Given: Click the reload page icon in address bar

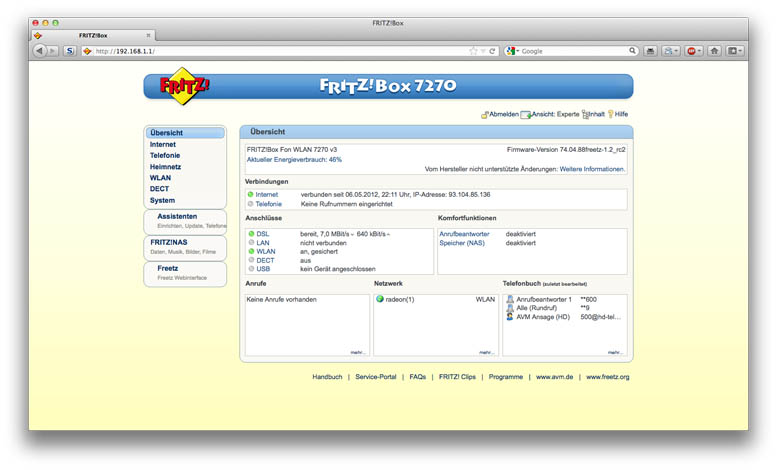Looking at the screenshot, I should click(493, 51).
